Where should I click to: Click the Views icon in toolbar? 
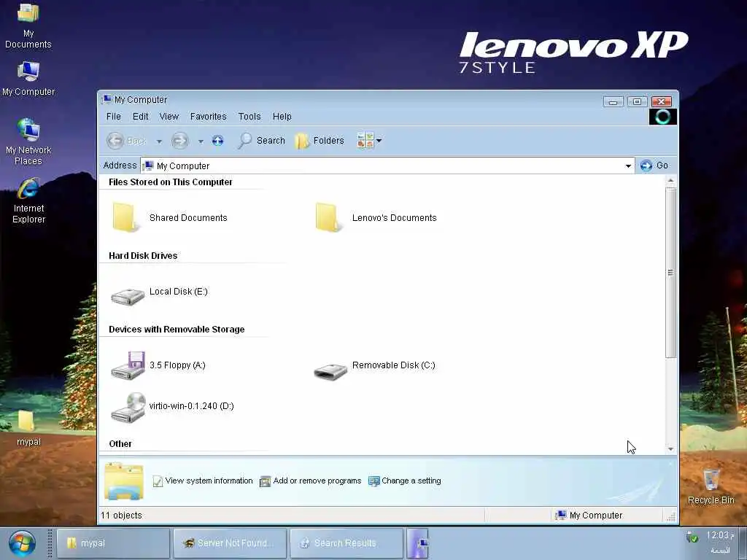coord(365,141)
